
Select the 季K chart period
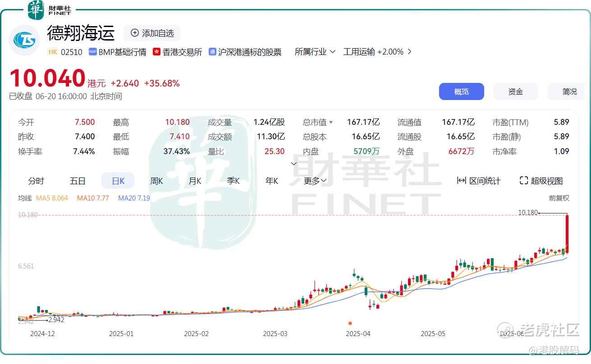pyautogui.click(x=233, y=181)
